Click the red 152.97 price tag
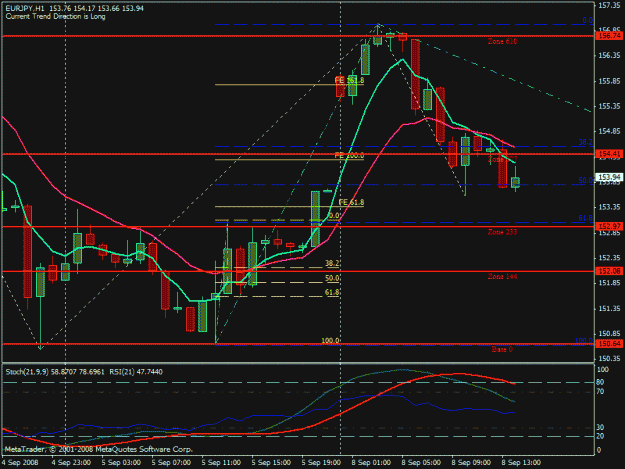Screen dimensions: 625x469 609,226
